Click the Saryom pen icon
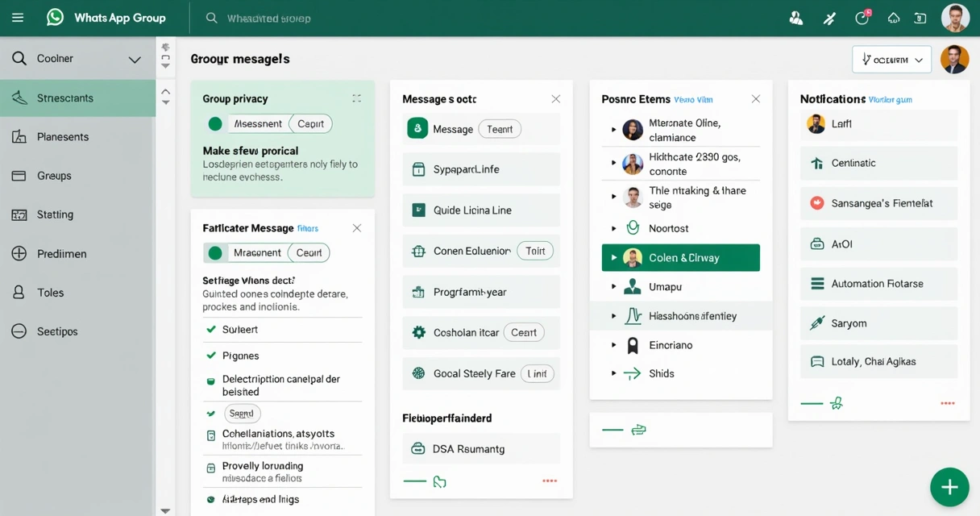980x516 pixels. [x=817, y=323]
